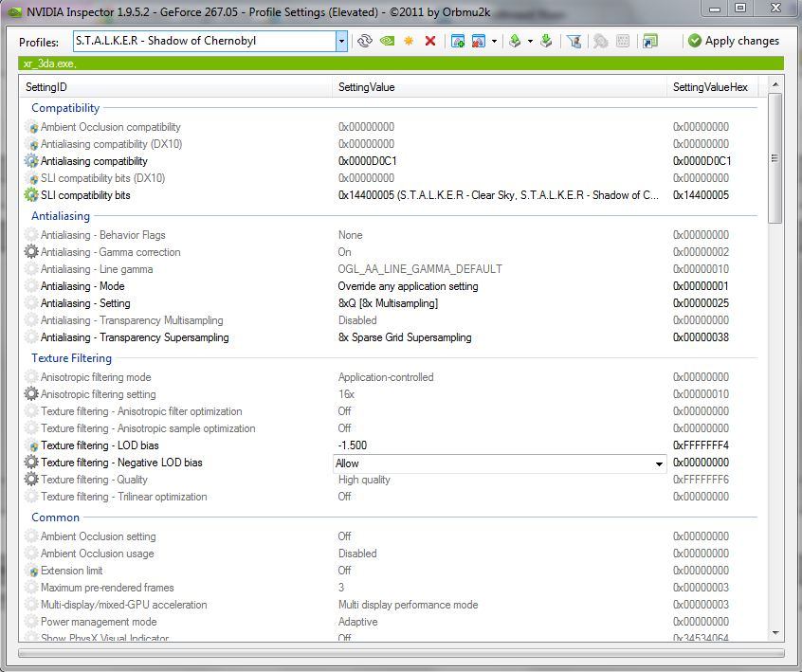The height and width of the screenshot is (672, 802).
Task: Click the NVIDIA Inspector title bar icon
Action: pyautogui.click(x=14, y=11)
